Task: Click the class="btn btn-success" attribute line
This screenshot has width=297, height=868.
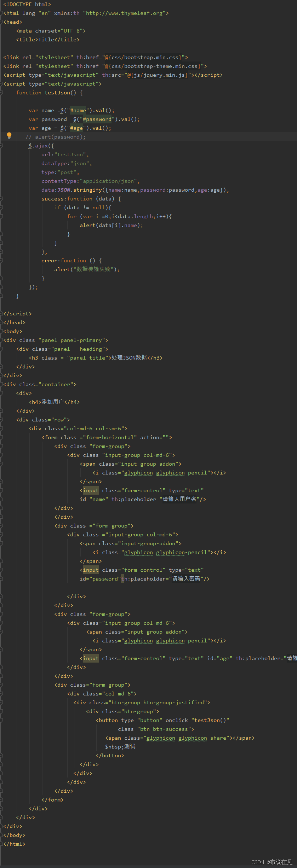Action: pyautogui.click(x=156, y=729)
